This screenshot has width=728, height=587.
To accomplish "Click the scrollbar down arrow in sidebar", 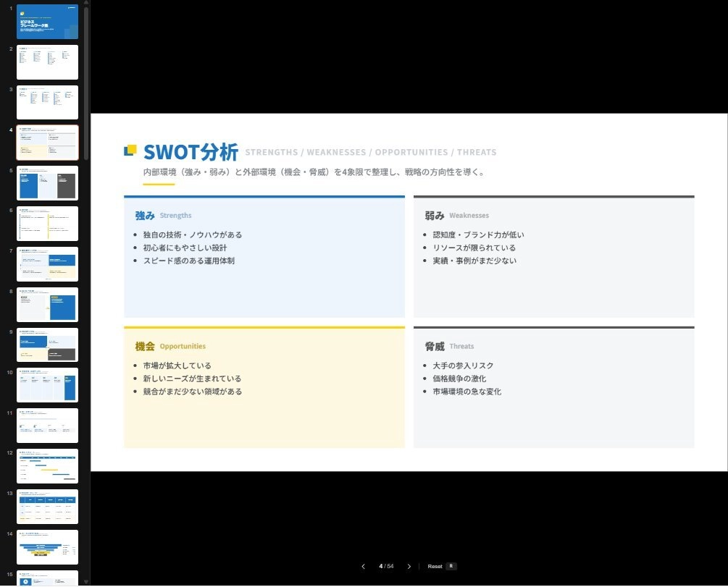I will [86, 582].
